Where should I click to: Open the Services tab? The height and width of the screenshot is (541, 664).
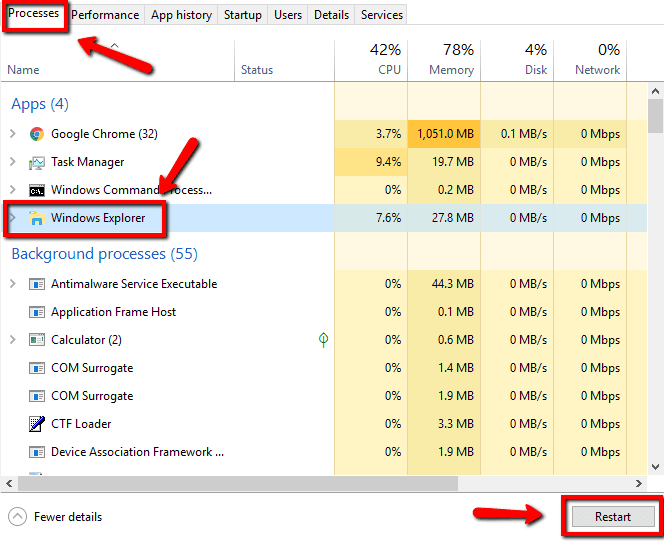click(x=382, y=15)
